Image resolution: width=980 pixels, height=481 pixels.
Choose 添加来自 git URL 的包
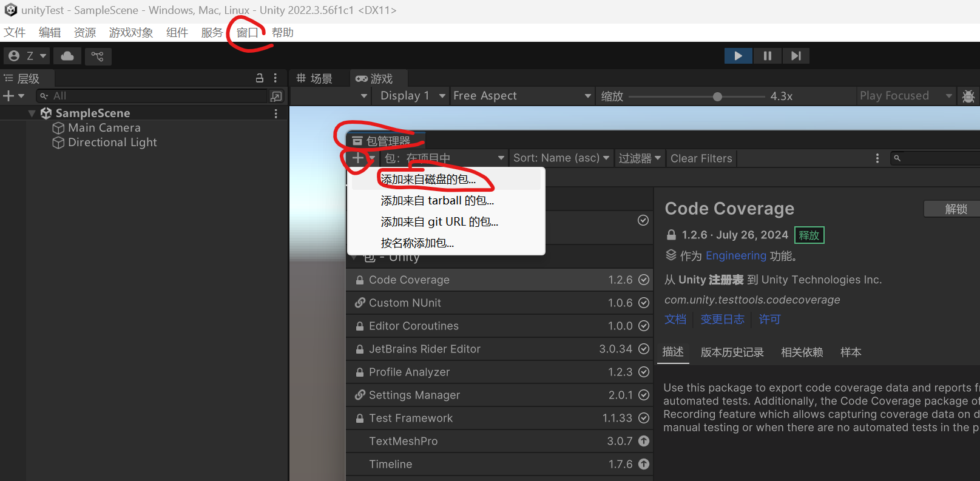tap(446, 222)
